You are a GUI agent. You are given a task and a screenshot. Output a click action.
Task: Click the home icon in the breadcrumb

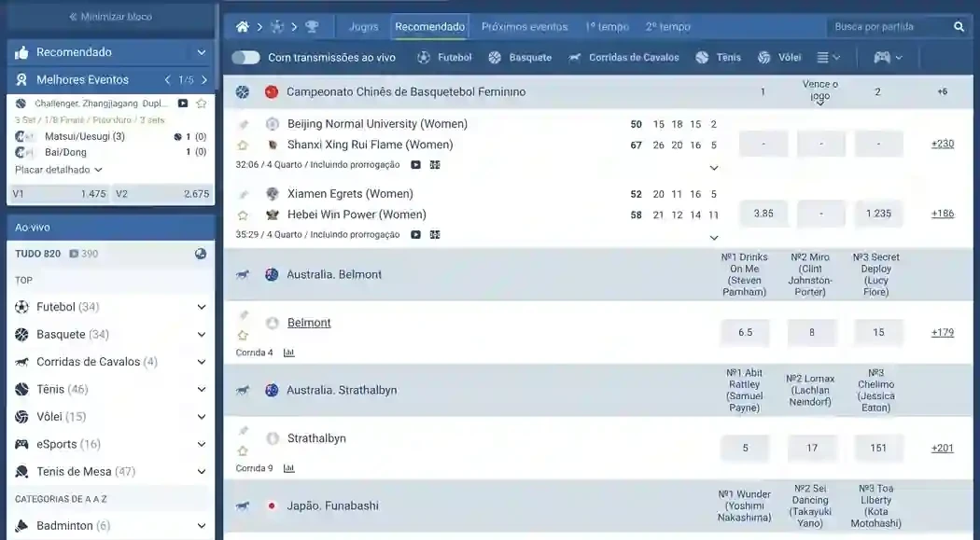[x=243, y=27]
